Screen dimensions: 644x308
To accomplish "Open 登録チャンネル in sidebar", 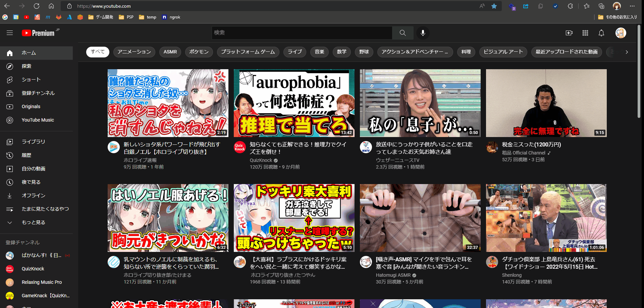I will (36, 93).
